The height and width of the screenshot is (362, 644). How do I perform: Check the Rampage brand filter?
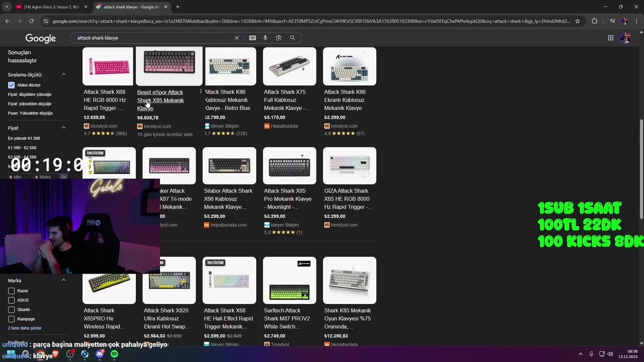[x=11, y=319]
